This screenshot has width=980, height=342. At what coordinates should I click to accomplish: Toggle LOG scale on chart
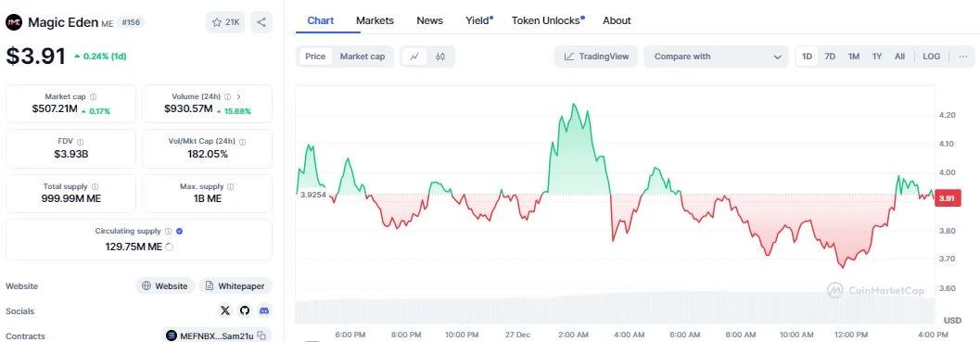click(x=931, y=57)
